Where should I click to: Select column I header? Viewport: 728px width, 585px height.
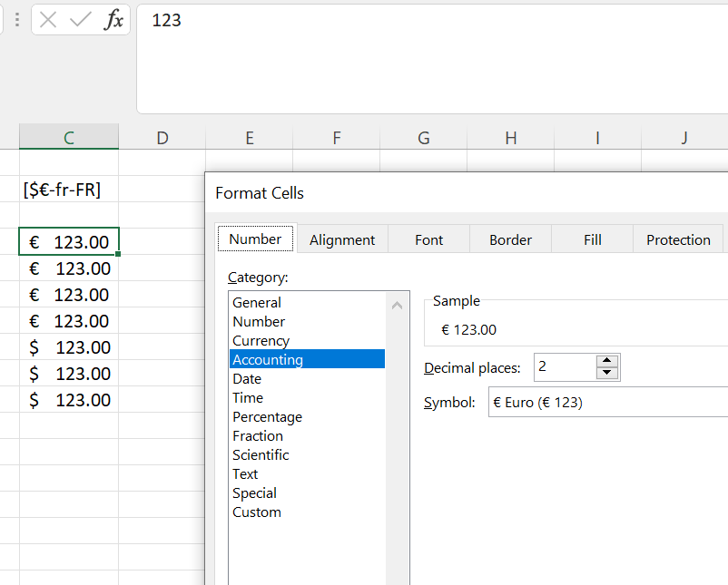tap(597, 138)
